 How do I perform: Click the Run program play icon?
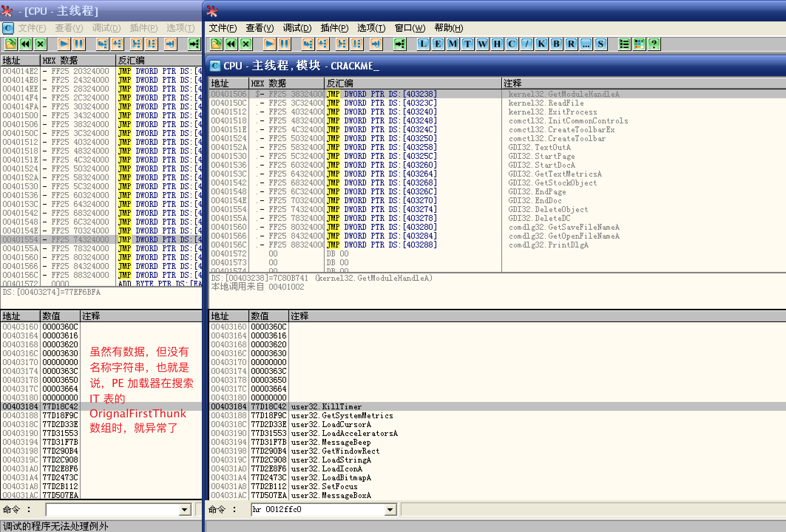pos(270,44)
